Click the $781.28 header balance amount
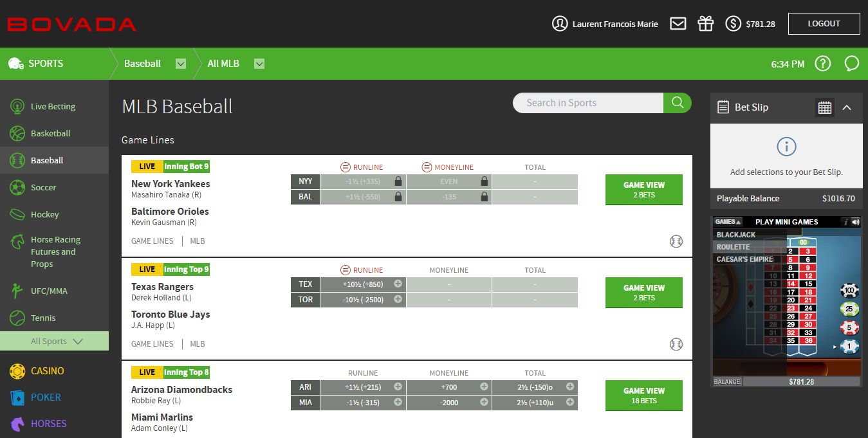868x438 pixels. [x=761, y=24]
